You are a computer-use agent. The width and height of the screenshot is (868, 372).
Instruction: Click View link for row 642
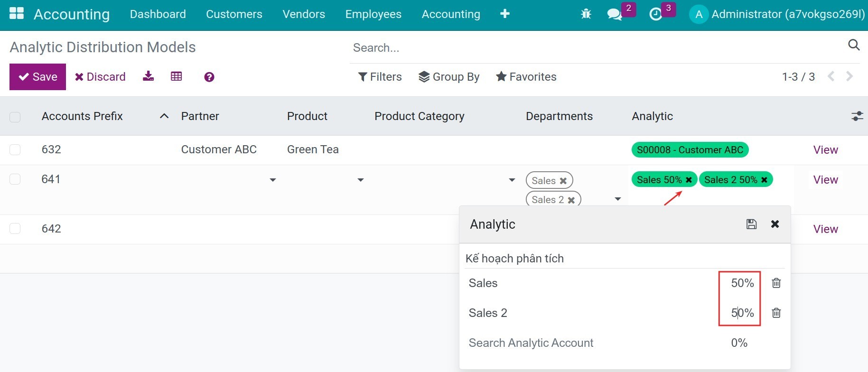[x=826, y=229]
